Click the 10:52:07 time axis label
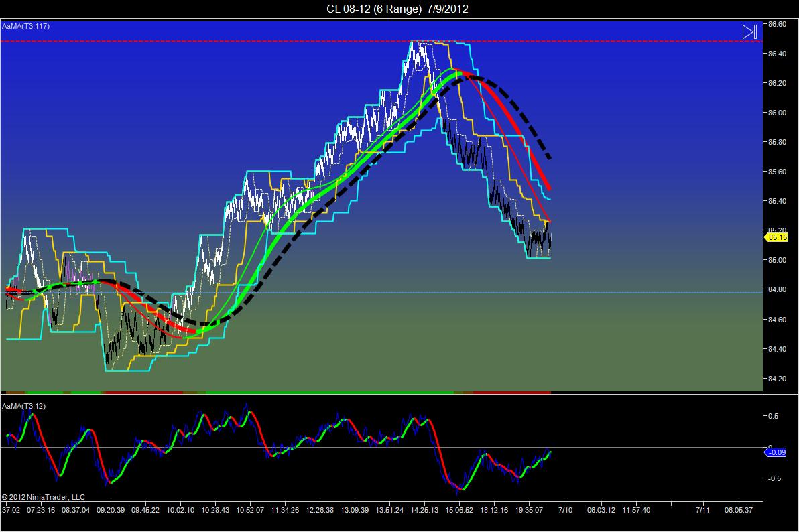 coord(249,510)
